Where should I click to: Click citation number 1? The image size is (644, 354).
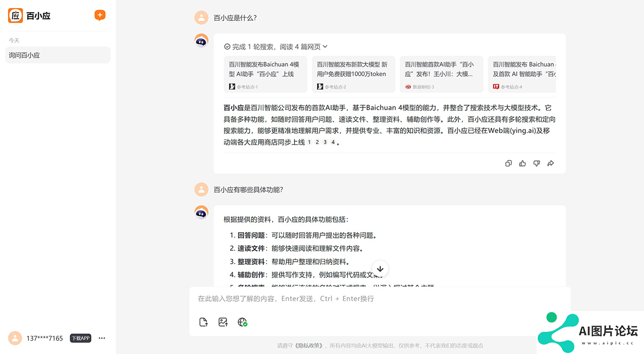[309, 142]
